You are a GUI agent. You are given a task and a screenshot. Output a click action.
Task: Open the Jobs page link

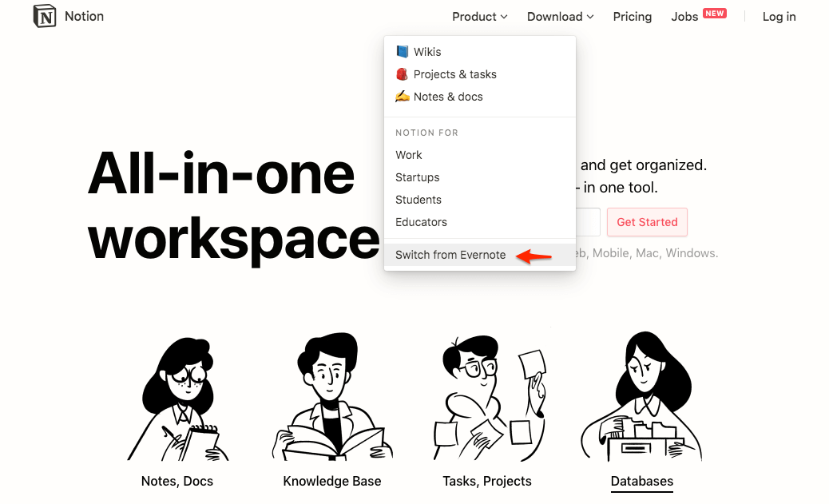(684, 17)
